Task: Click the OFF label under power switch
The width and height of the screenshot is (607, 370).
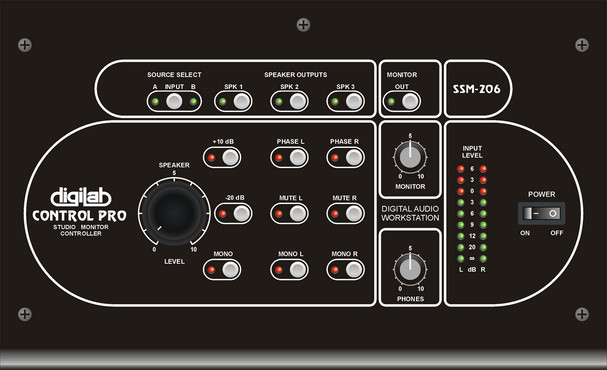Action: (x=557, y=233)
